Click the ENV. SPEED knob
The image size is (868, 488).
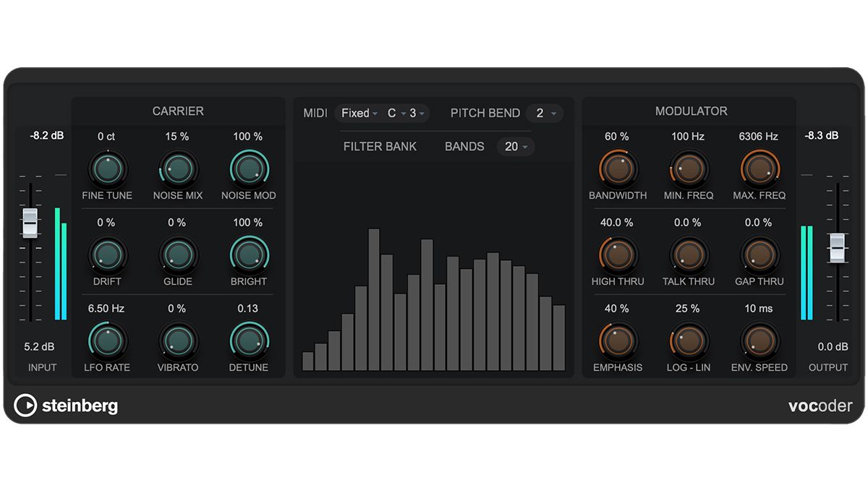point(759,341)
